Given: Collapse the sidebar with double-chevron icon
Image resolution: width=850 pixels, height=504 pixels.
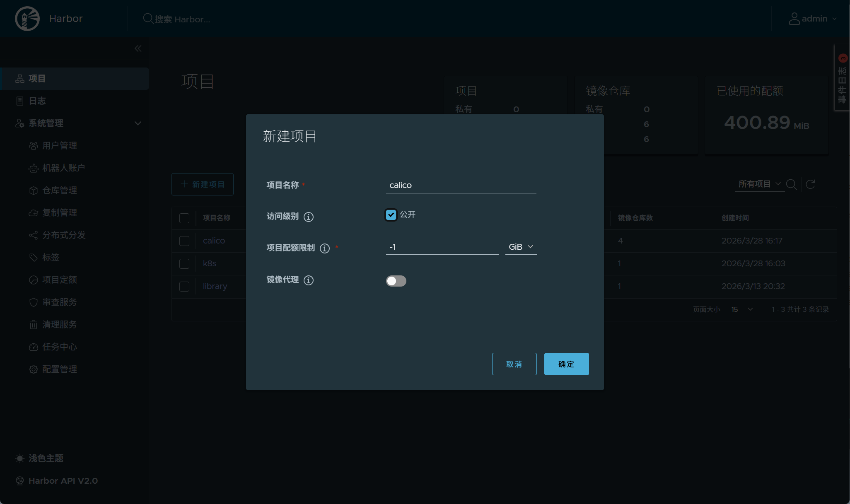Looking at the screenshot, I should click(138, 48).
